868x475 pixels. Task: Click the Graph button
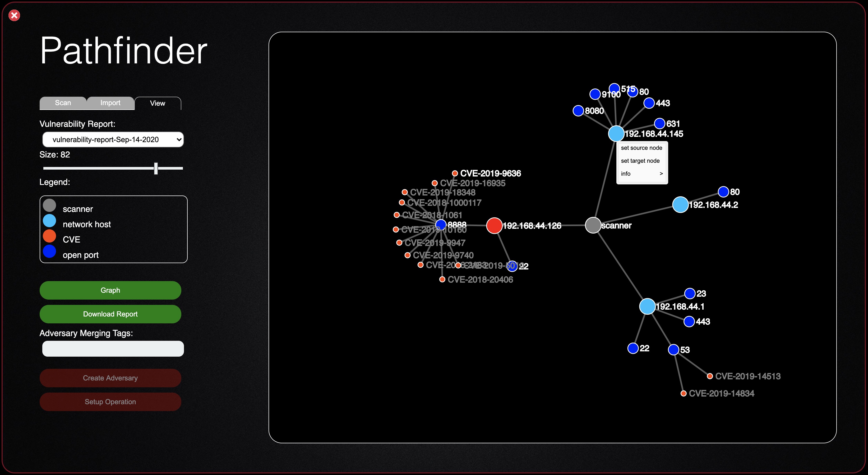(110, 290)
